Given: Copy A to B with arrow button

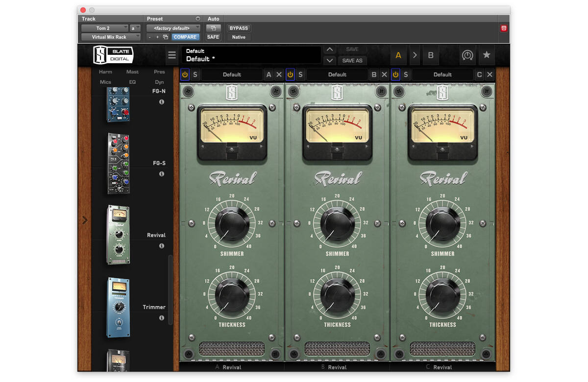Looking at the screenshot, I should coord(415,55).
